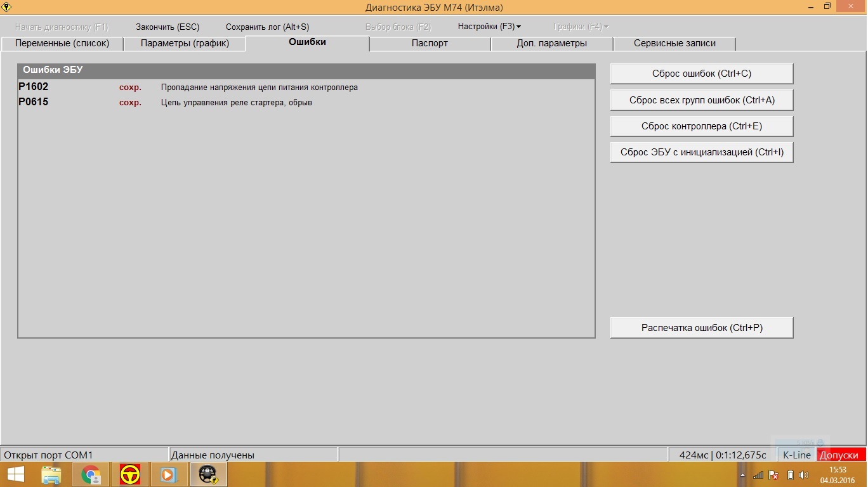Click the application logo in title bar

pyautogui.click(x=8, y=6)
